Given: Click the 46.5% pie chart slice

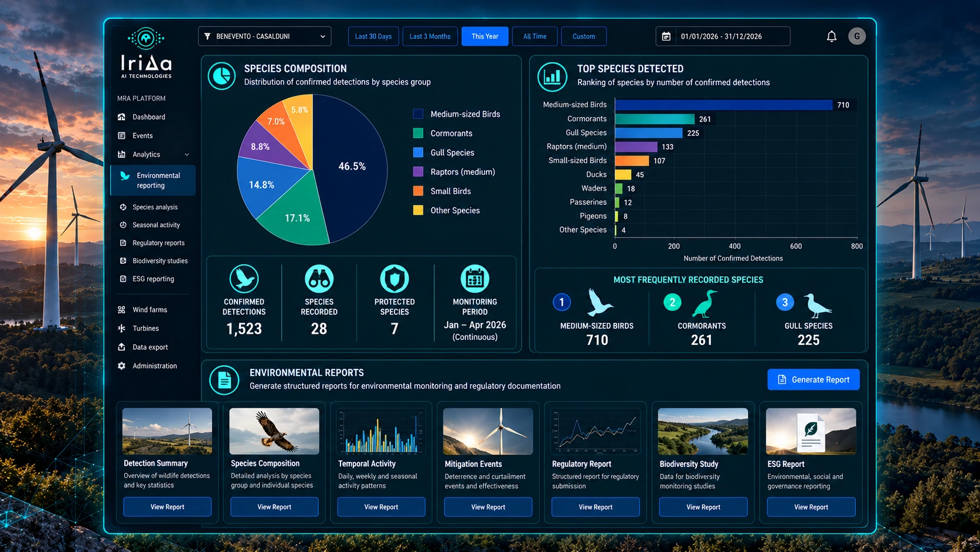Looking at the screenshot, I should tap(352, 167).
